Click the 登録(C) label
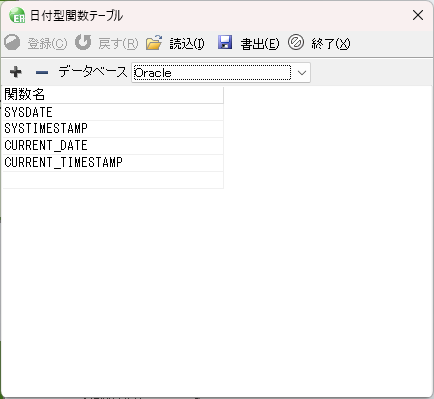Image resolution: width=434 pixels, height=399 pixels. coord(47,43)
